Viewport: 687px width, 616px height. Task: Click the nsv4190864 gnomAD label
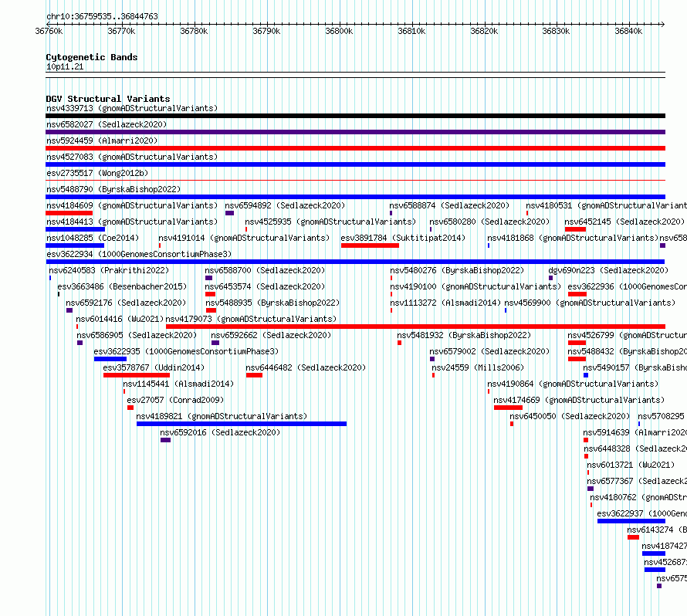573,384
